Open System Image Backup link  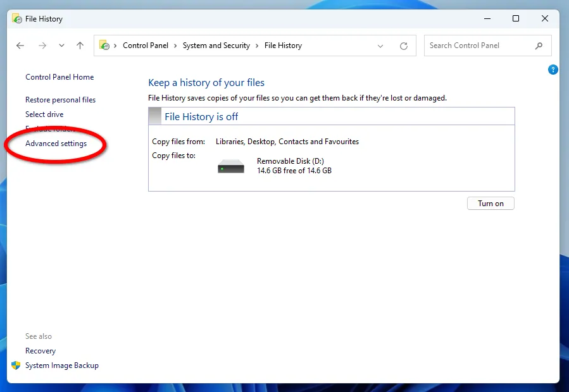click(x=61, y=365)
